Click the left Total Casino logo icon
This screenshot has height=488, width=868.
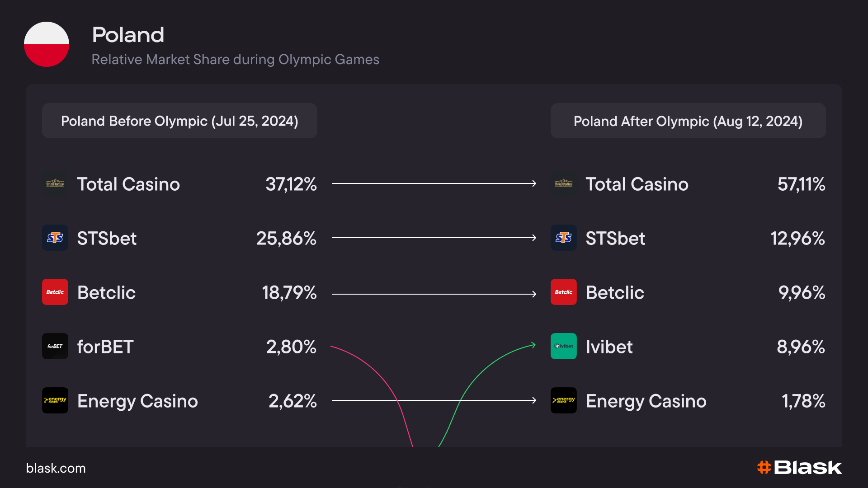tap(55, 183)
